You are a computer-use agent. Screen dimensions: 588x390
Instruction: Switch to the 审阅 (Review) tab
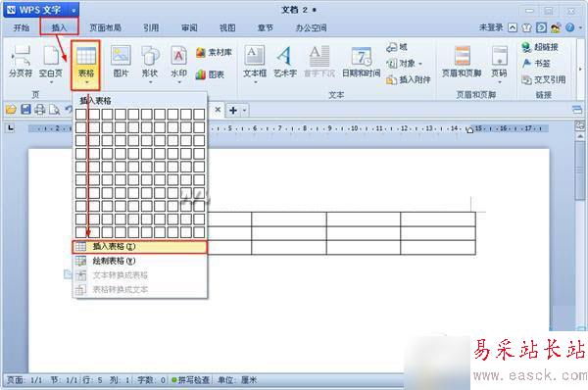point(189,27)
